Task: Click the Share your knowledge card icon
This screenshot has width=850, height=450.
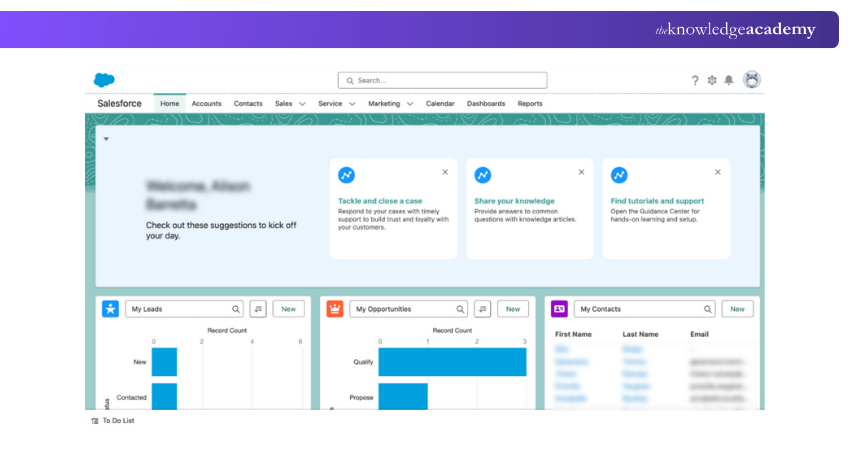Action: pos(482,175)
